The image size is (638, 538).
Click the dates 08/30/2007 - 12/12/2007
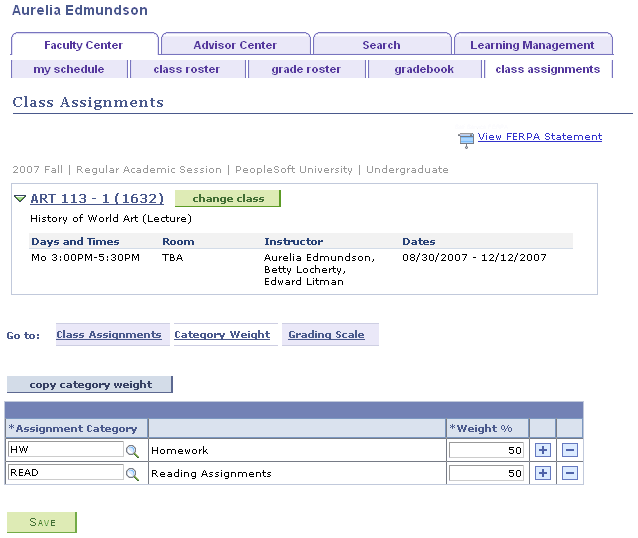[474, 258]
